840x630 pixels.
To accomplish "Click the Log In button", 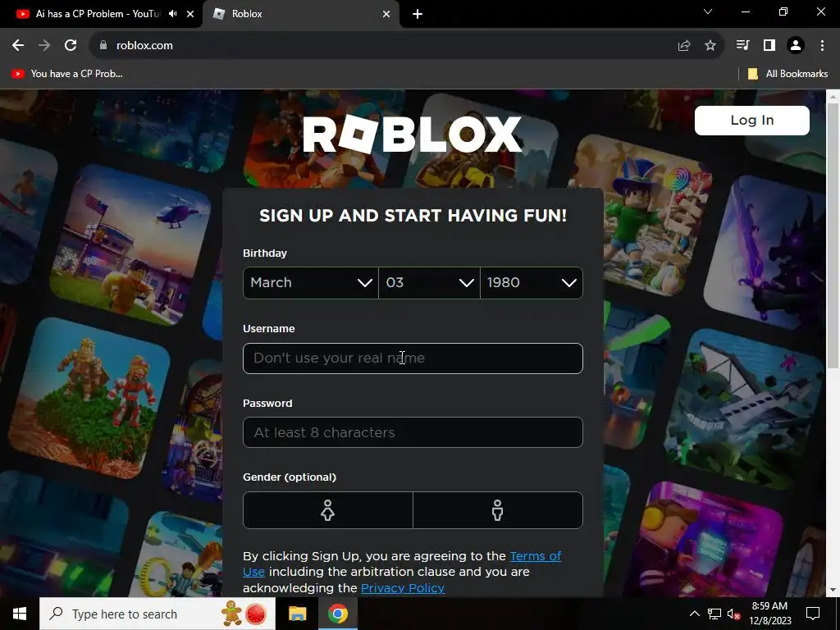I will 751,120.
